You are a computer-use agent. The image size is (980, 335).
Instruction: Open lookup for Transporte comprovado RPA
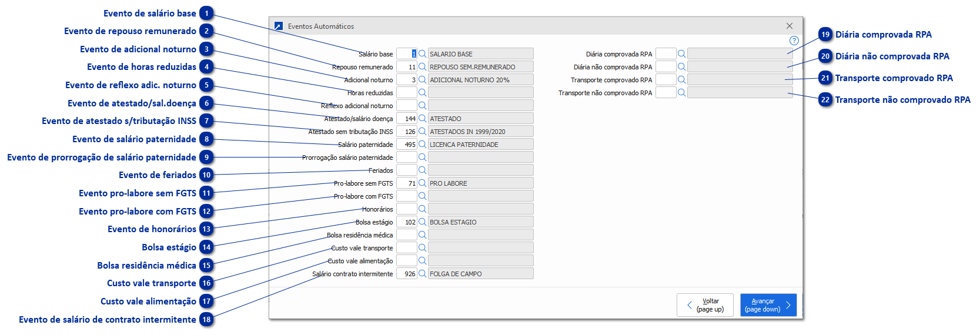click(681, 79)
